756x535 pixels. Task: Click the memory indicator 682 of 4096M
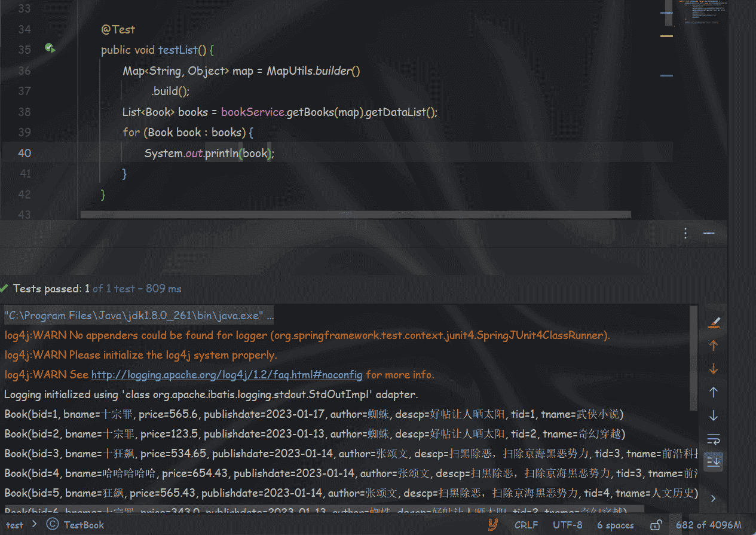708,525
